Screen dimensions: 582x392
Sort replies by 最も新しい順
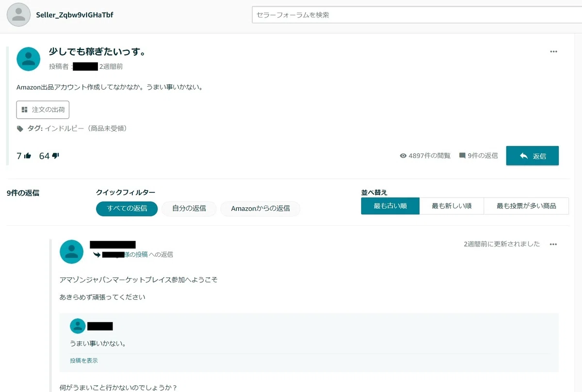tap(452, 206)
